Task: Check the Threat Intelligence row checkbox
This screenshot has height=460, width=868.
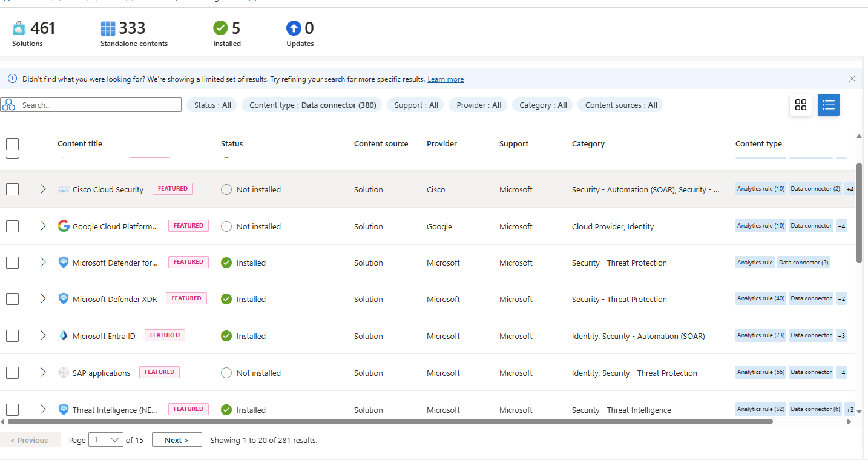Action: 12,410
